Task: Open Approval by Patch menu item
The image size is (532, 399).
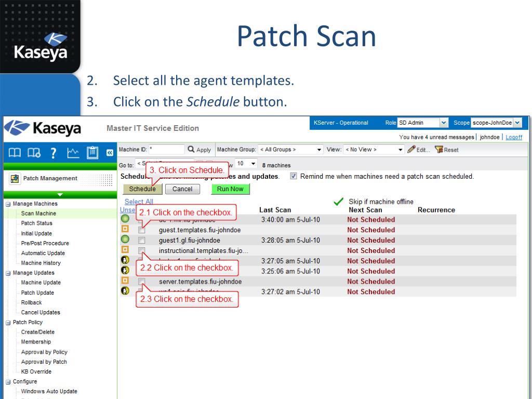Action: click(x=44, y=362)
